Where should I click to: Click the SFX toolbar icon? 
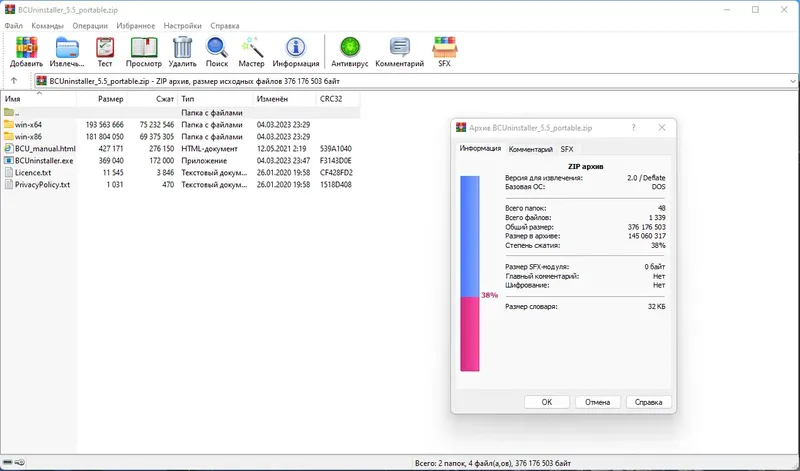pos(444,52)
